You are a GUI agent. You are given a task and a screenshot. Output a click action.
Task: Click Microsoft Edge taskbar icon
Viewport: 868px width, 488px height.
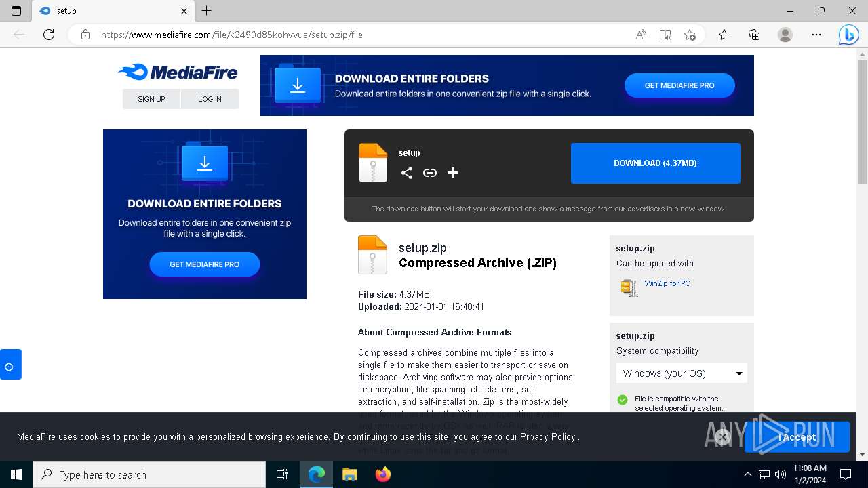(317, 474)
